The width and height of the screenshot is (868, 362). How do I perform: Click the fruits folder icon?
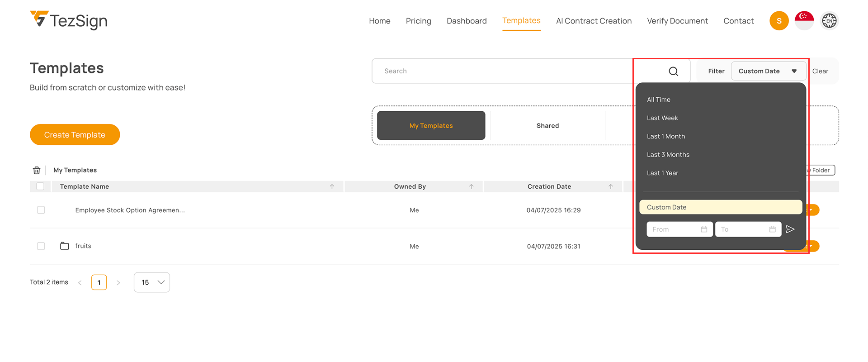pyautogui.click(x=65, y=246)
